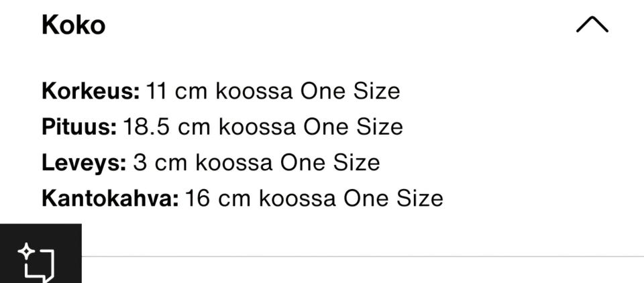Click the bold Leveys label
Viewport: 644px width, 283px height.
84,162
